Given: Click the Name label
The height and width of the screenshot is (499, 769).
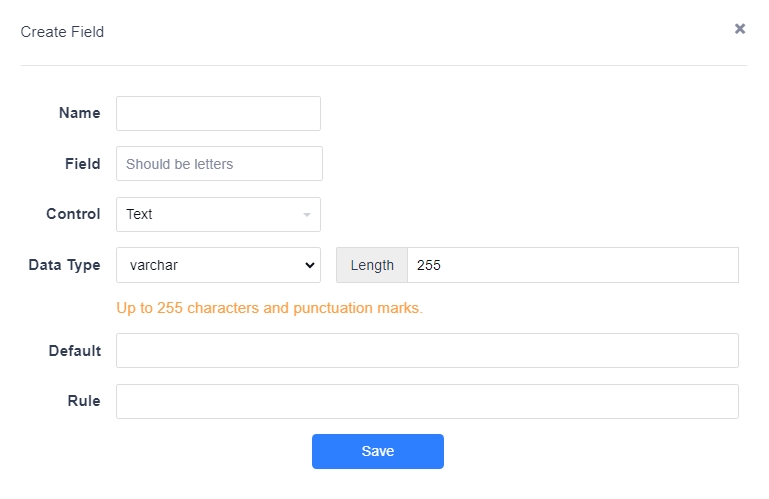Looking at the screenshot, I should [x=79, y=113].
